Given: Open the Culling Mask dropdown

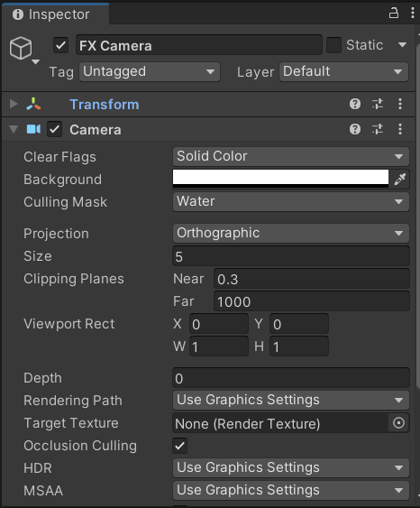Looking at the screenshot, I should (291, 201).
